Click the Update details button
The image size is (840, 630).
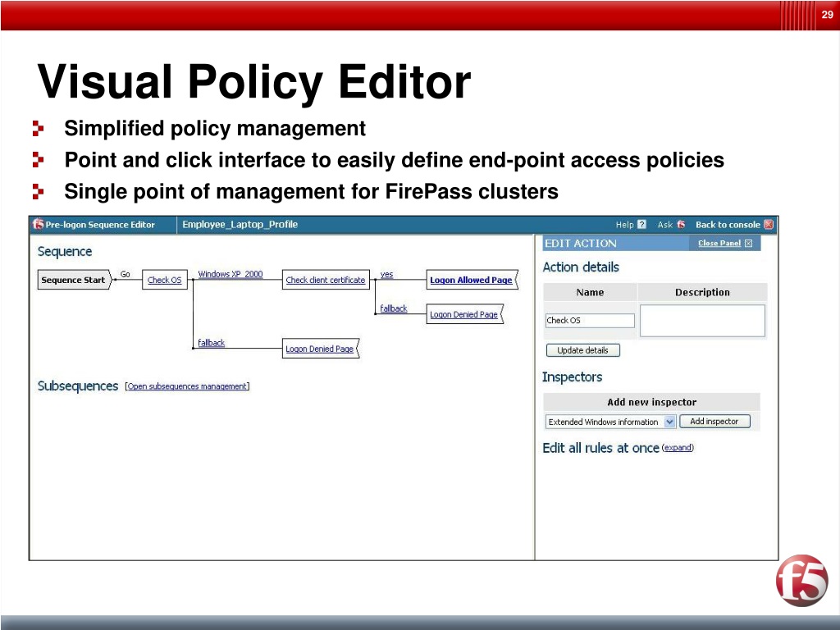(x=583, y=350)
